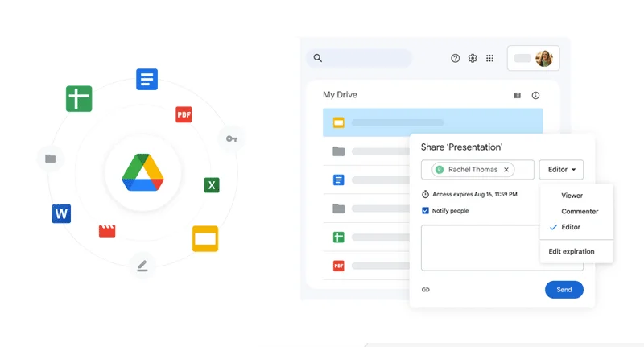Click the Drive search field
This screenshot has width=644, height=347.
(359, 58)
